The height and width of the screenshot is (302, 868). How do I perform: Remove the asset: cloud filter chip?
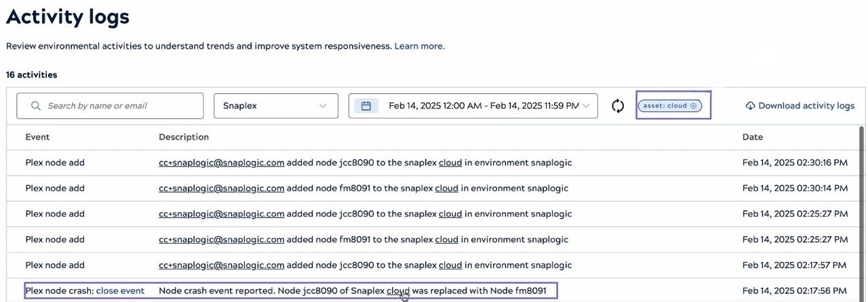click(693, 106)
